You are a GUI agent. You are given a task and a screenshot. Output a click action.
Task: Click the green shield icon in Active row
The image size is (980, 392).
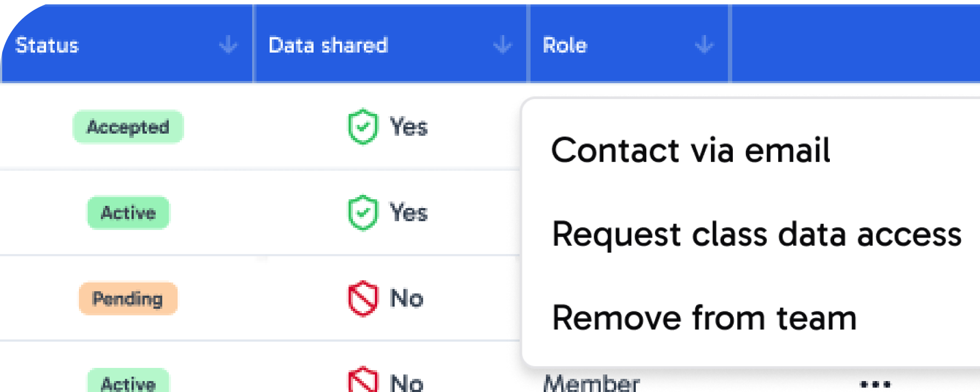click(362, 212)
